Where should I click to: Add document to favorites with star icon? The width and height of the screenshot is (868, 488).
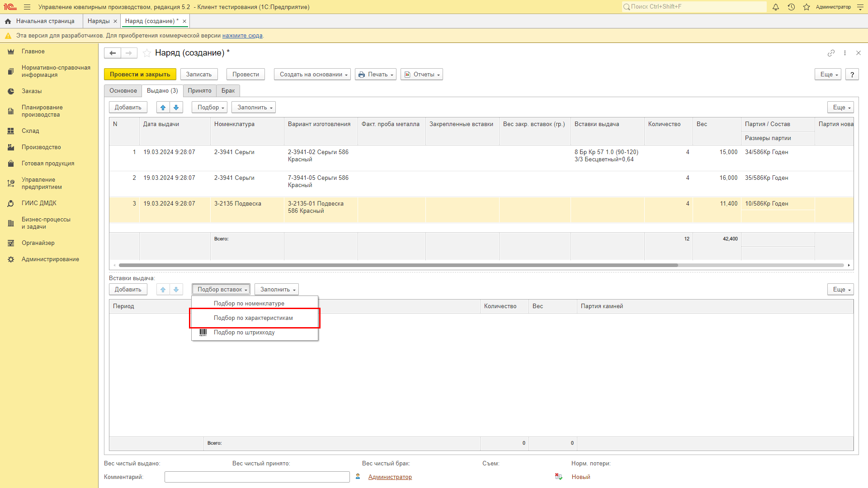tap(147, 53)
